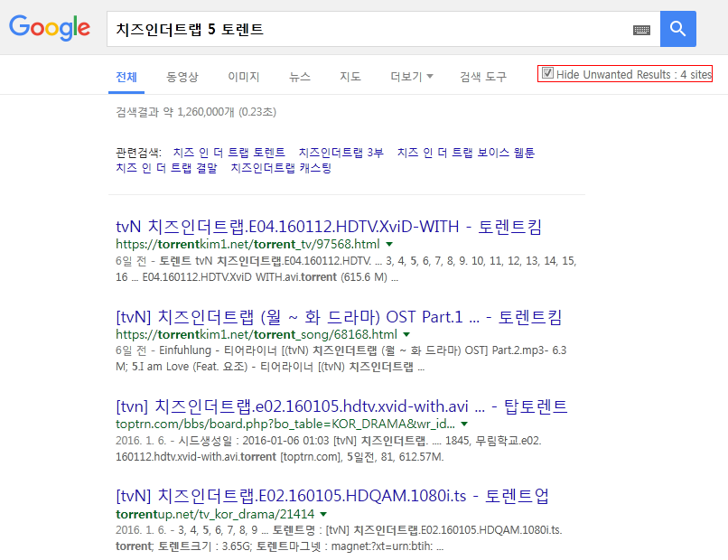Click the Google logo

pos(50,28)
